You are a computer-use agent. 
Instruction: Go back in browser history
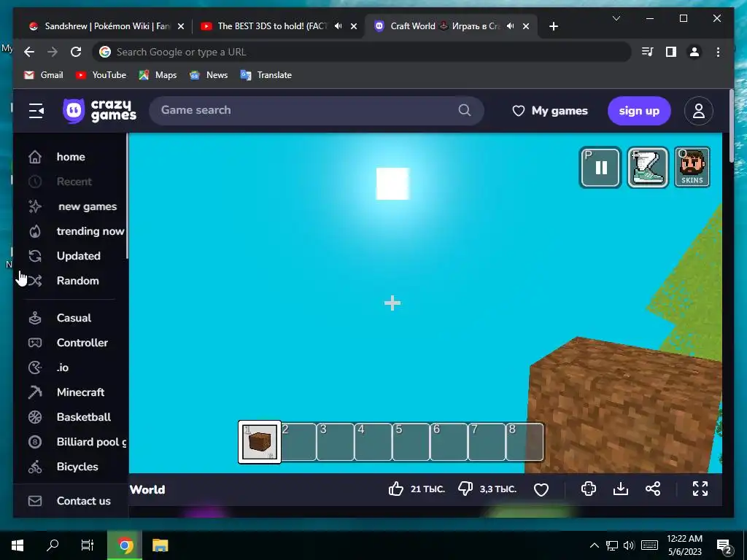[x=29, y=52]
